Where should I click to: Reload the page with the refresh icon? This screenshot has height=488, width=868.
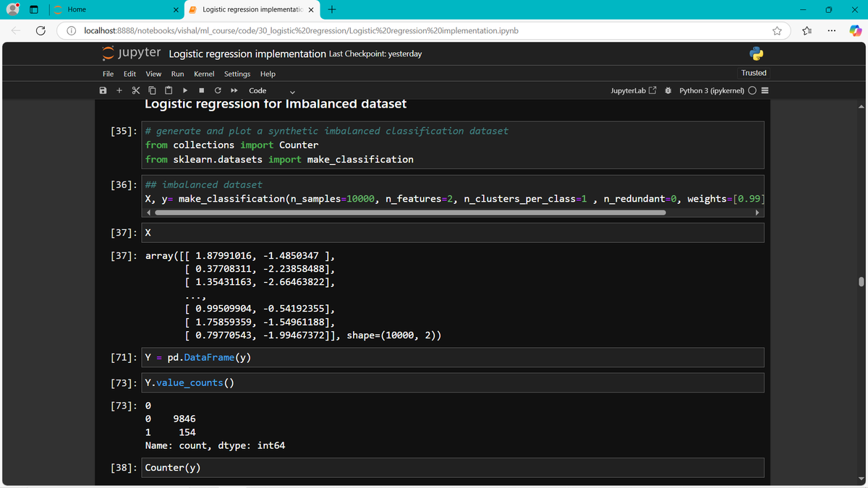(41, 31)
